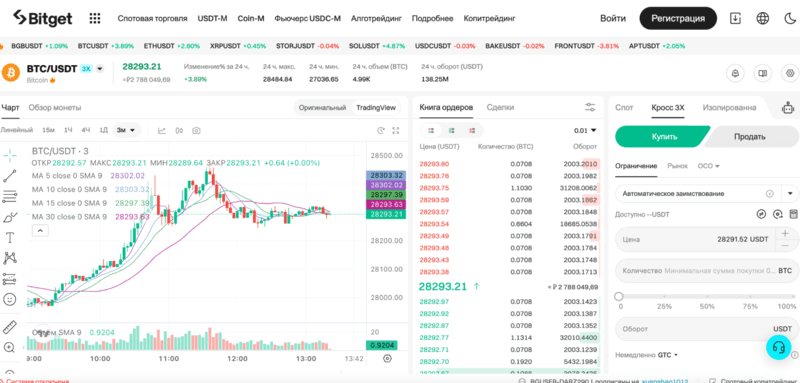The width and height of the screenshot is (800, 383).
Task: Select the Рынок order type tab
Action: point(678,166)
